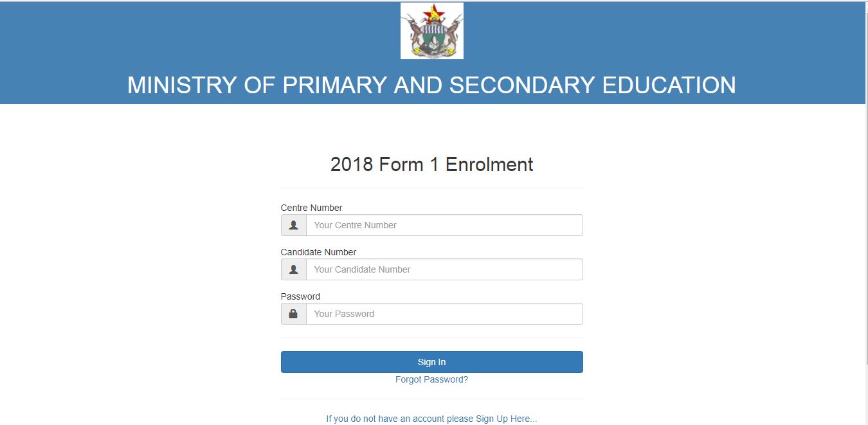Focus the Your Centre Number input field
The image size is (868, 425).
point(444,225)
